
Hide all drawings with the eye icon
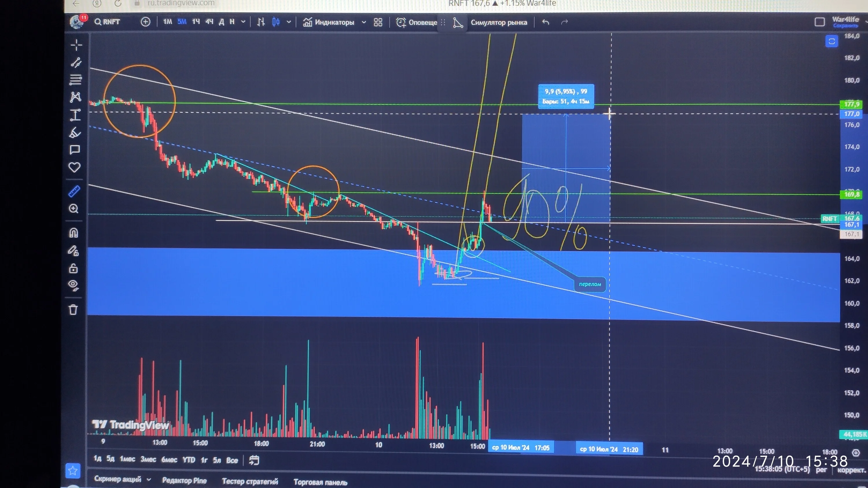(x=73, y=286)
